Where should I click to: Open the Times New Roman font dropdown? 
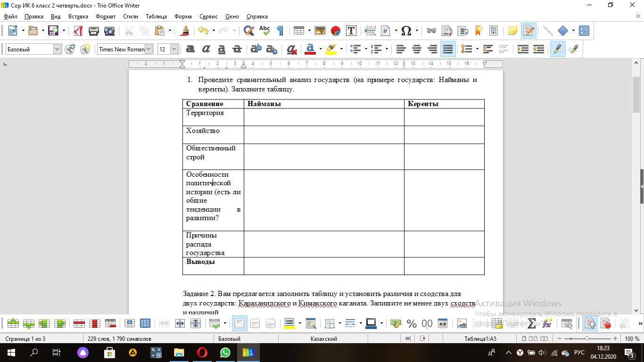point(149,49)
